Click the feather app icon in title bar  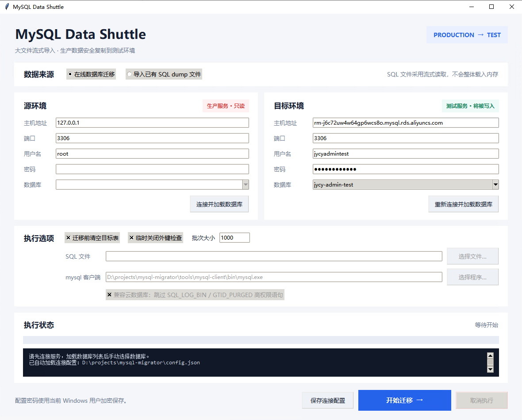(x=7, y=7)
